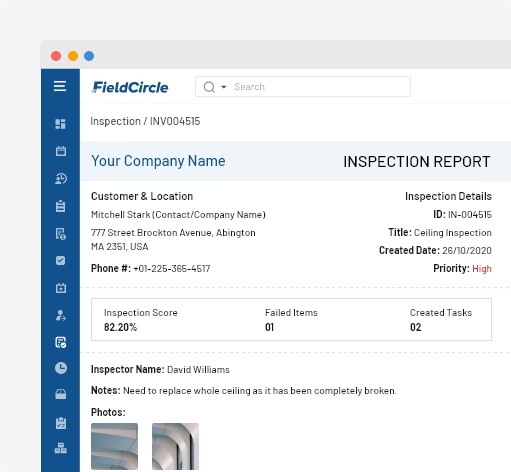
Task: Click the 'Inspection Score' label
Action: (141, 313)
